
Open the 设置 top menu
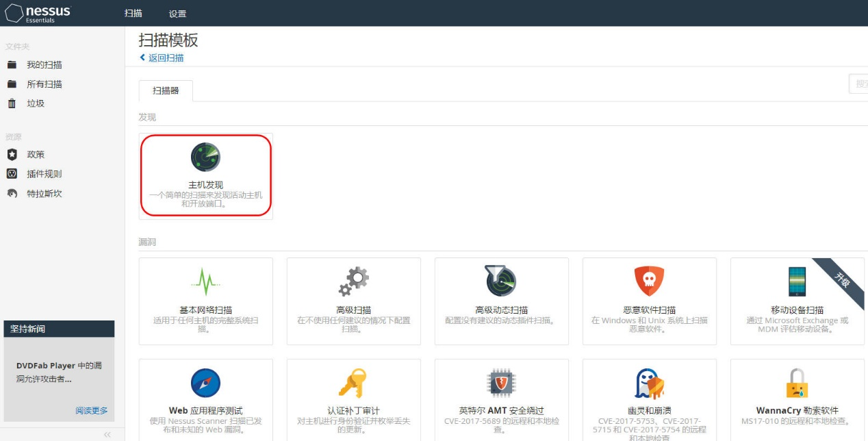click(x=177, y=14)
